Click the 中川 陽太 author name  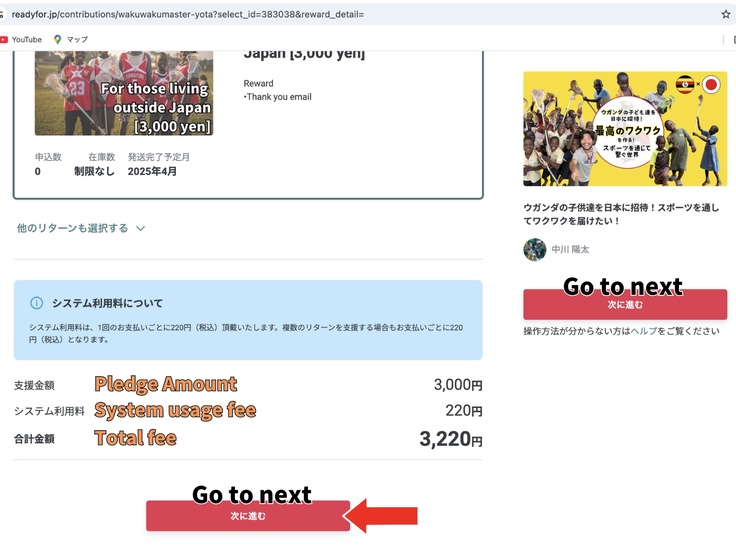[570, 250]
